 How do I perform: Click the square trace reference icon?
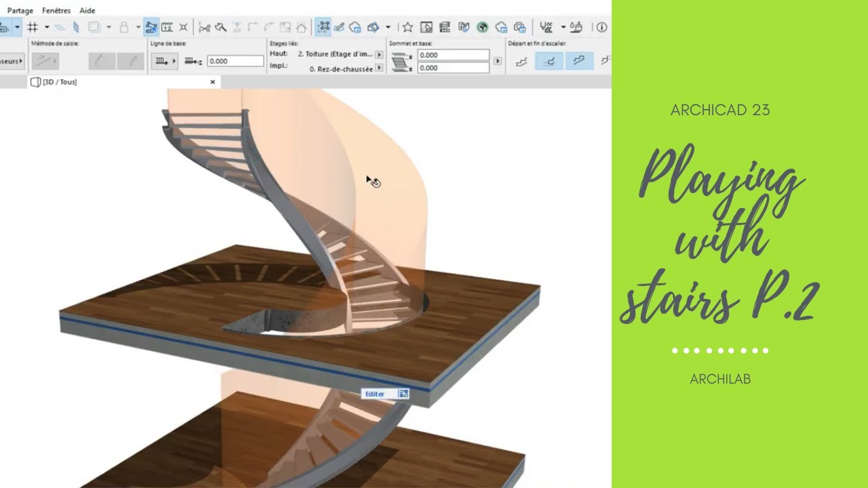pos(94,27)
